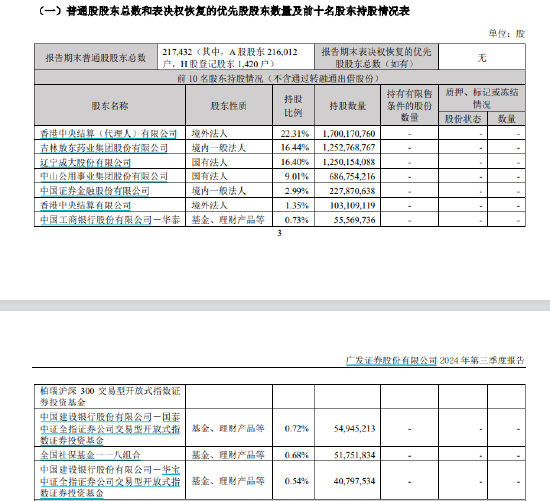Click 前10名股东持股情况 row
The image size is (550, 501).
click(x=280, y=78)
